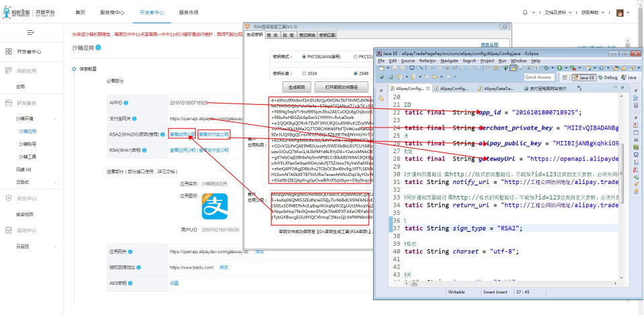Select PKCS8(JAVA适用) radio button in RSA tool
644x315 pixels.
[x=304, y=56]
